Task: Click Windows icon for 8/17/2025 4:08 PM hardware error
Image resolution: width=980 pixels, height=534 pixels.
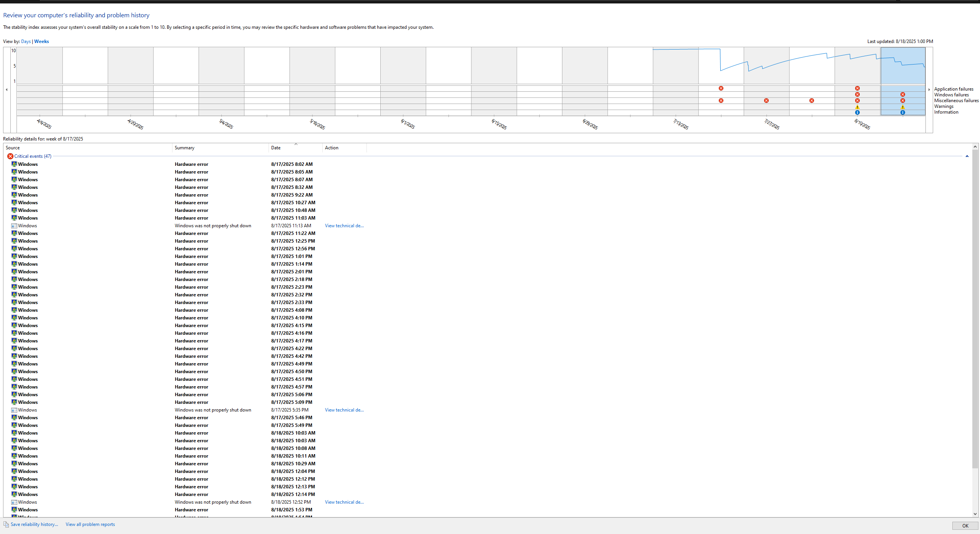Action: 14,310
